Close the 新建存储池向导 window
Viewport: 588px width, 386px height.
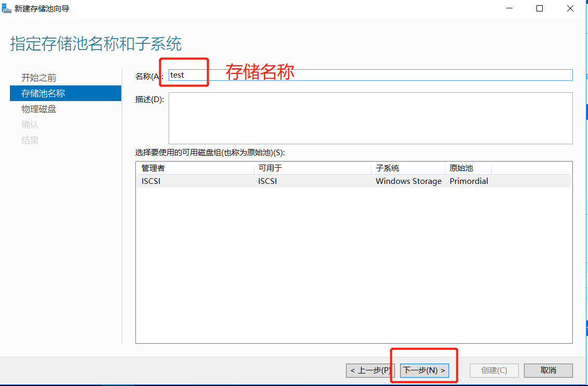(x=570, y=8)
